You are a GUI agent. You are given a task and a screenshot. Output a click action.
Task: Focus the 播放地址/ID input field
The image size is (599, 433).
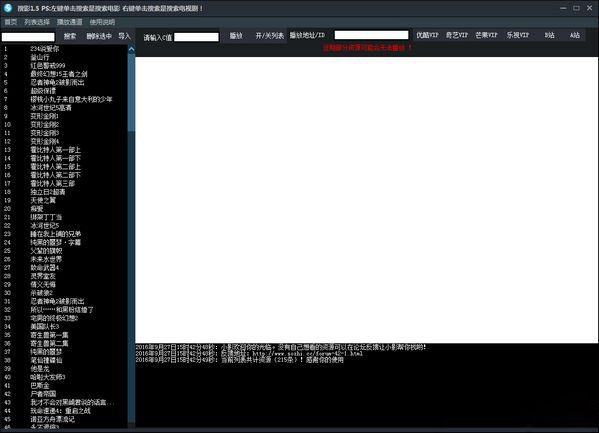coord(371,35)
